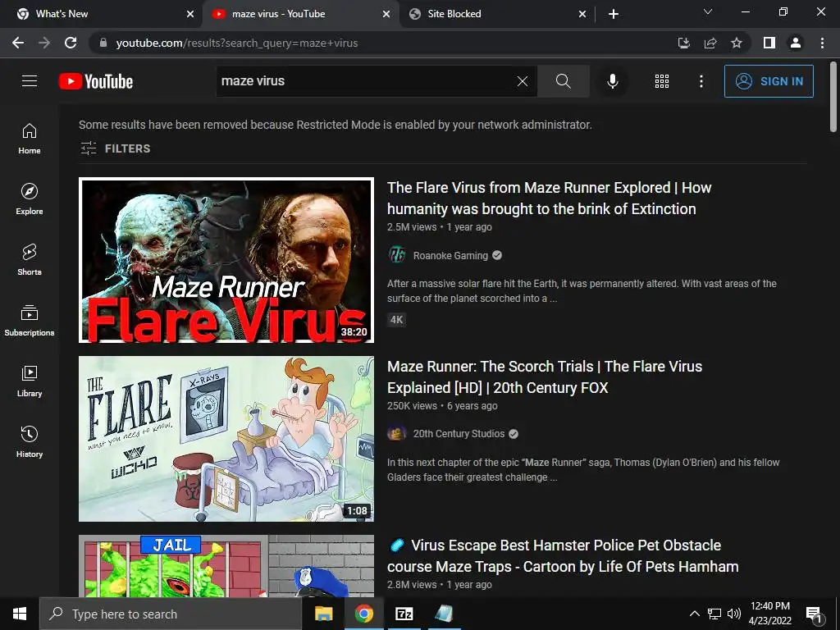Viewport: 840px width, 630px height.
Task: View site information lock icon
Action: coord(103,43)
